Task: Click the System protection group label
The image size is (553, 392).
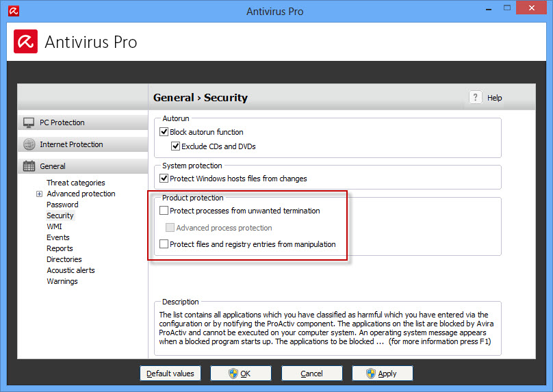Action: coord(192,166)
